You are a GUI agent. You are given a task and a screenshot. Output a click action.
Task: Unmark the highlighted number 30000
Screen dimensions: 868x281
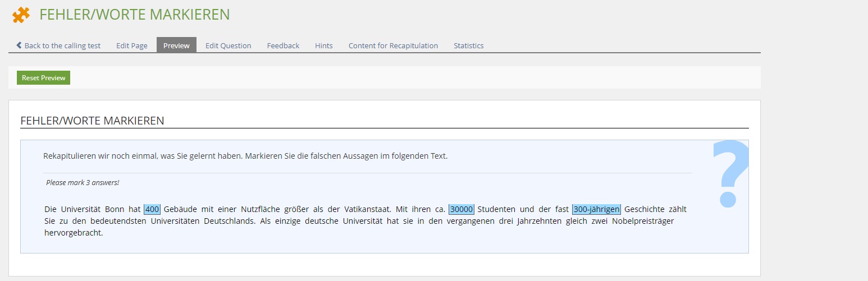point(462,209)
